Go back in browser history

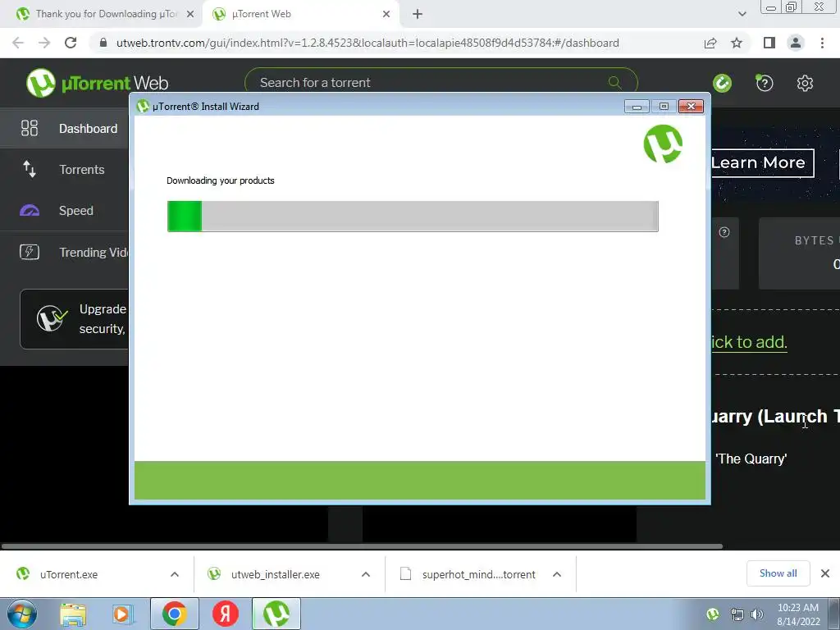[x=18, y=43]
